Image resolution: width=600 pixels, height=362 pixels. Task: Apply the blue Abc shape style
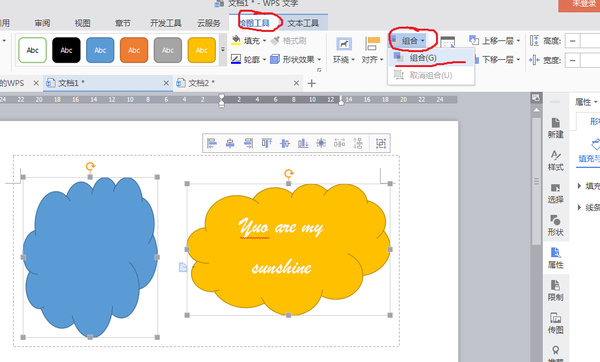point(100,50)
